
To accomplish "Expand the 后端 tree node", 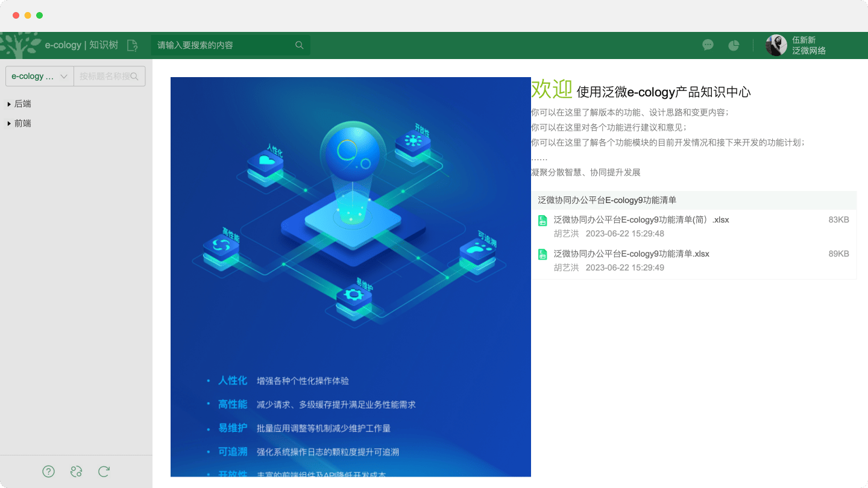I will pyautogui.click(x=9, y=104).
